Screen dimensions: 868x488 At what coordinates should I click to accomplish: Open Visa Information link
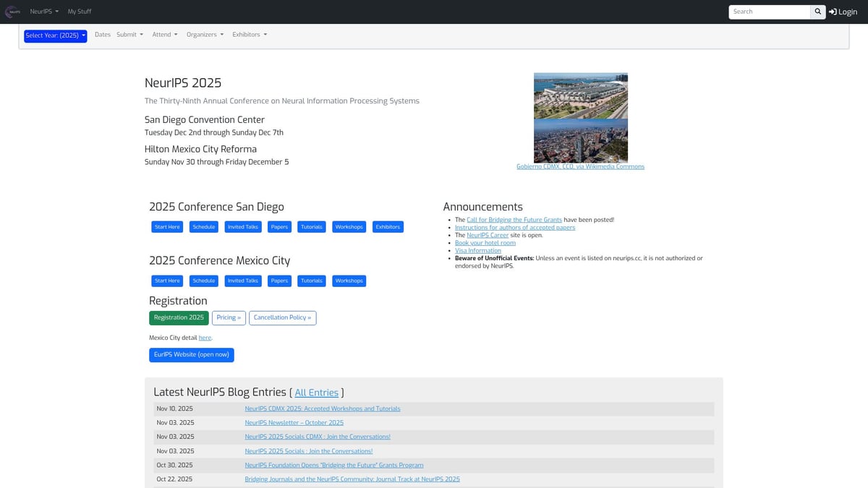477,250
